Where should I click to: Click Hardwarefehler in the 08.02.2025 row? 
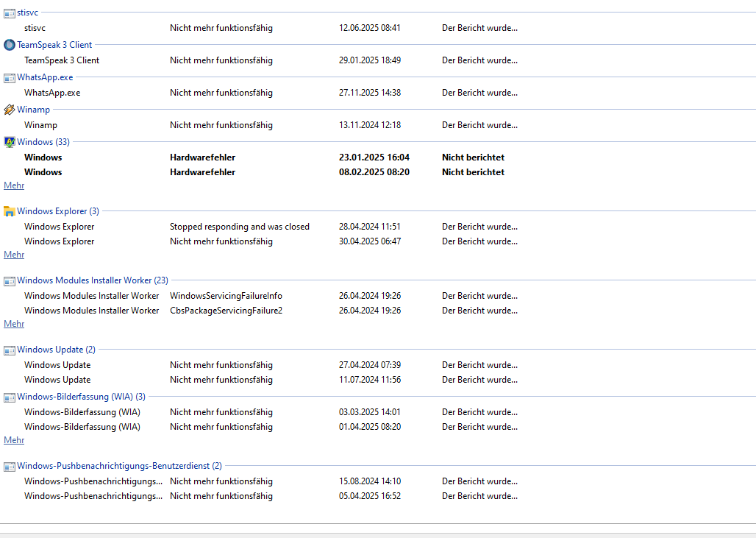202,172
